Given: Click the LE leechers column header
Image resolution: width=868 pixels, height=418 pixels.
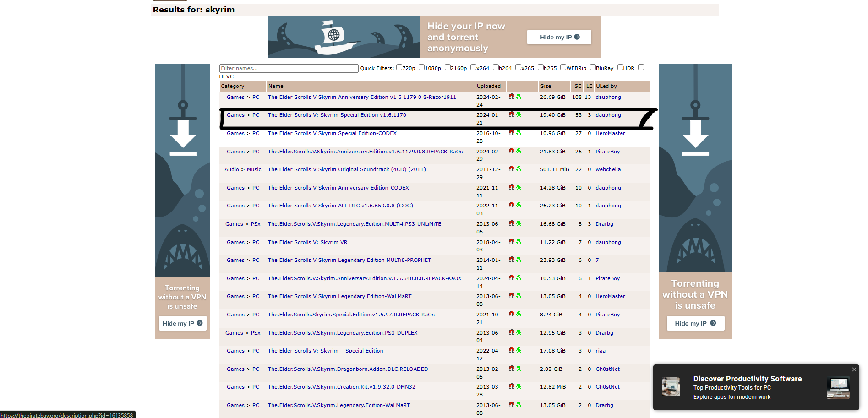Looking at the screenshot, I should [589, 86].
